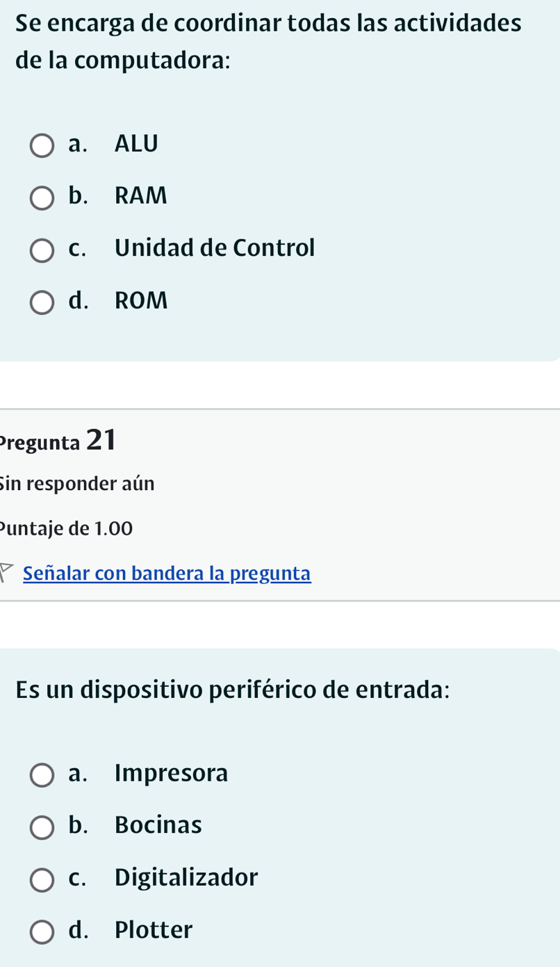Click the 'Plotter' answer label text
Screen dimensions: 560x967
click(154, 929)
